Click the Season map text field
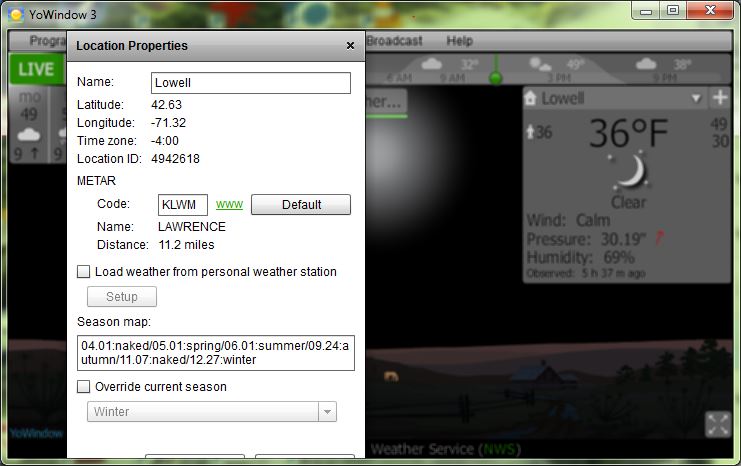741x466 pixels. [x=215, y=353]
